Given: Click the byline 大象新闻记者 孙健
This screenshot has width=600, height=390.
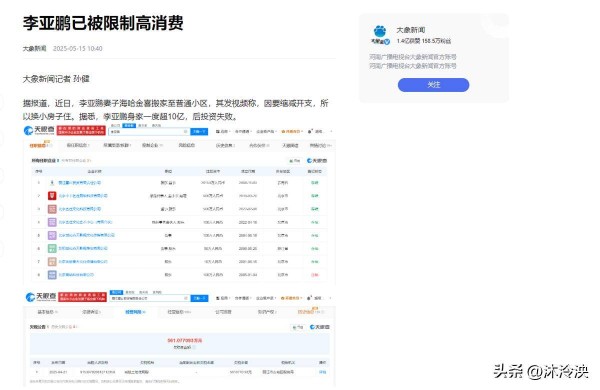Looking at the screenshot, I should point(56,79).
